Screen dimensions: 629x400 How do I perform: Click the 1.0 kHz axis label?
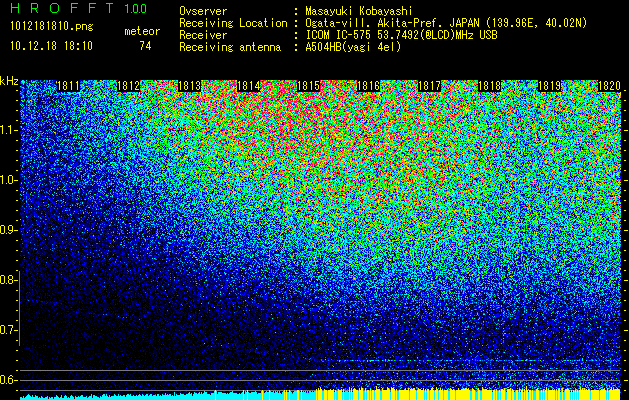(x=8, y=180)
